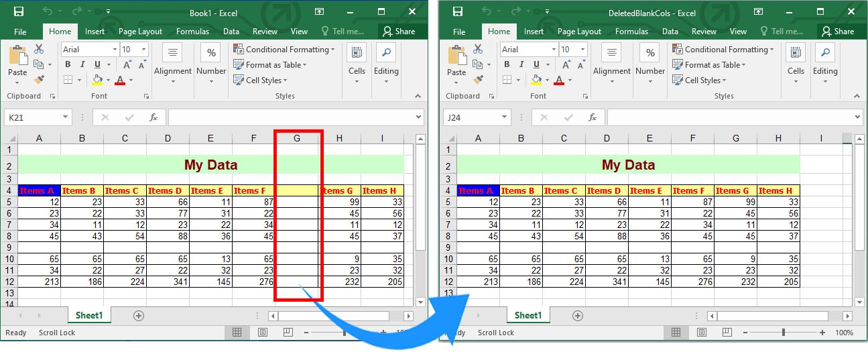Click Fill Color bucket in Book1 window

(x=97, y=80)
